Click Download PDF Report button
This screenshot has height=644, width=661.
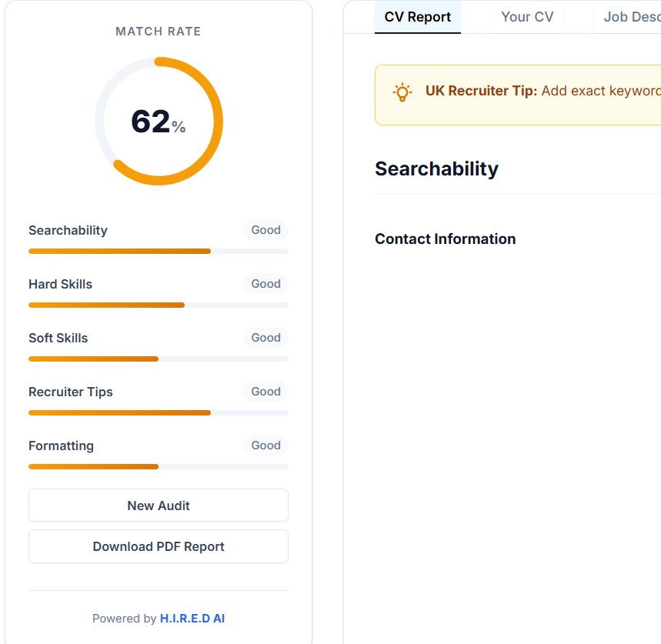point(159,546)
